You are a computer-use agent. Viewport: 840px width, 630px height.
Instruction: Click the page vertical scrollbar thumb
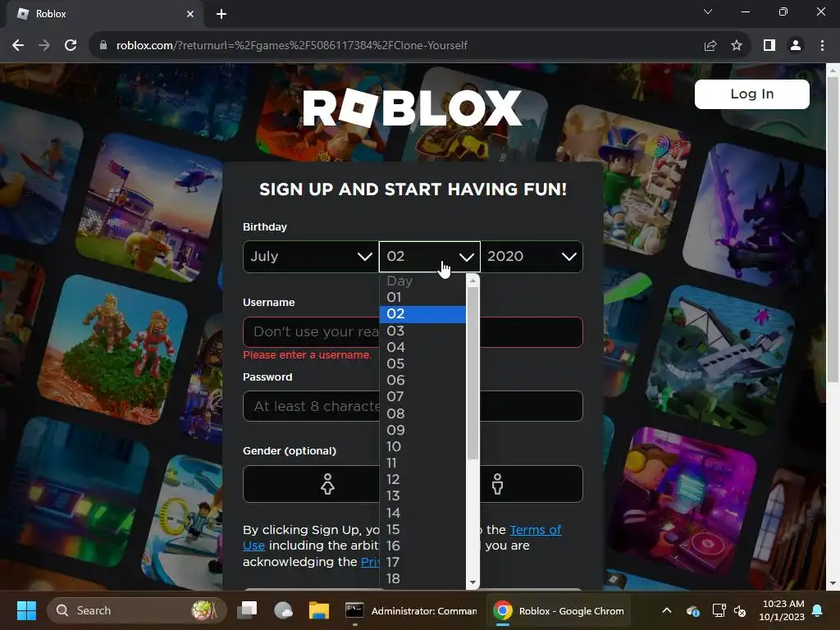(833, 230)
